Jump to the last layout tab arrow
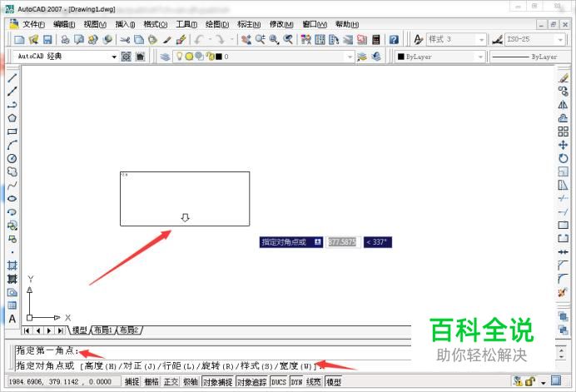576x392 pixels. 60,330
